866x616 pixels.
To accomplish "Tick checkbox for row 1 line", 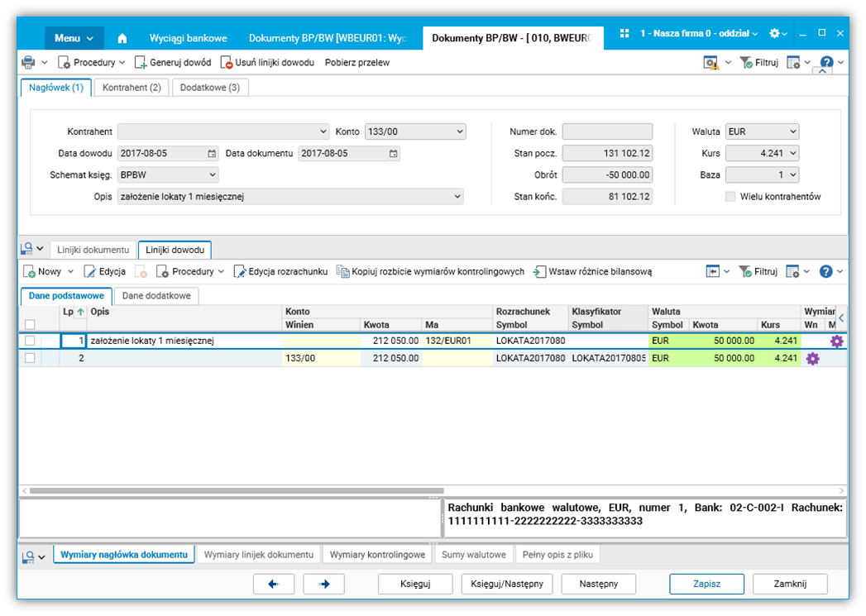I will coord(31,341).
